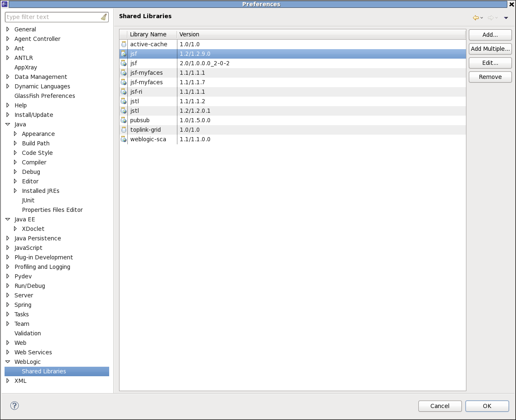Click the pubsub library icon

point(124,120)
